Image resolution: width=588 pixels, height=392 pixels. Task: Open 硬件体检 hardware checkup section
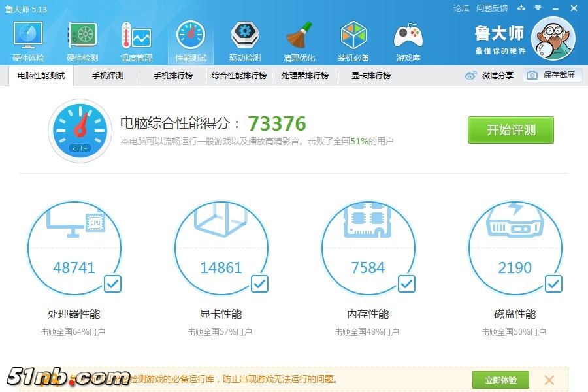click(x=28, y=41)
